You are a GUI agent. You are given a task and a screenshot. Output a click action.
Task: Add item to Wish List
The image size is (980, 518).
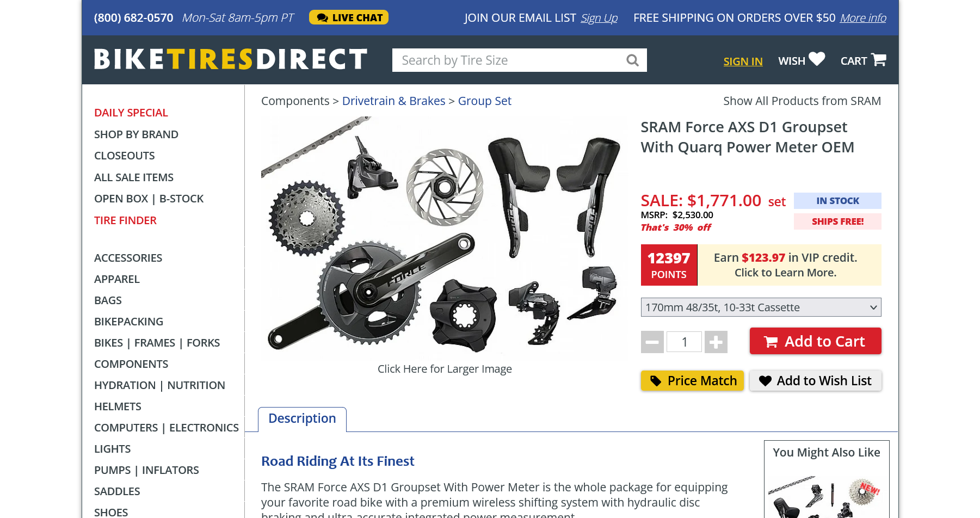point(816,381)
